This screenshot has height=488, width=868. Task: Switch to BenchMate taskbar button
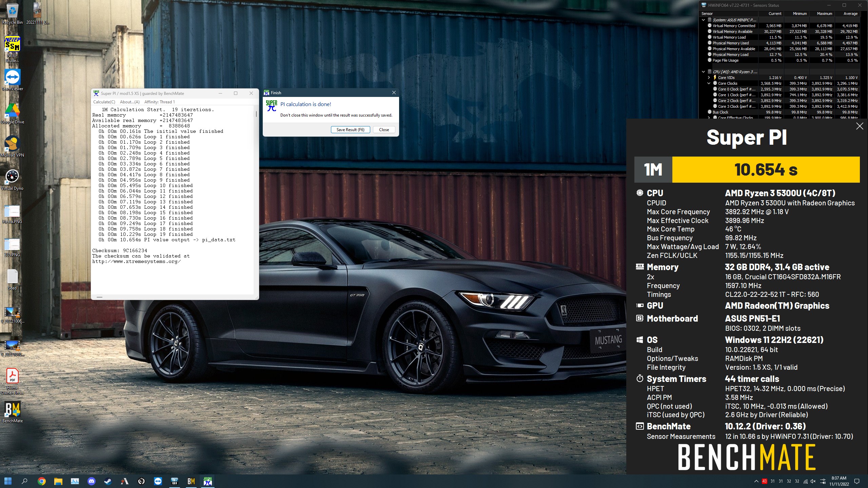pyautogui.click(x=191, y=481)
